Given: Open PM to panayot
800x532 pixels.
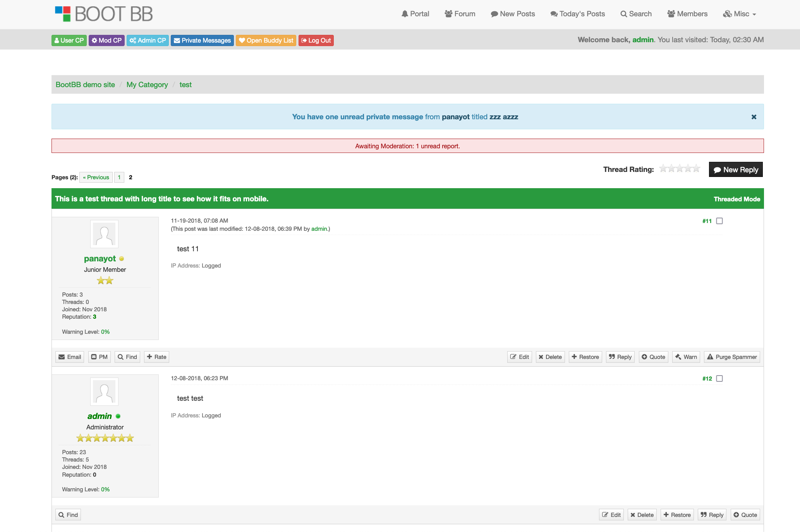Looking at the screenshot, I should 99,357.
